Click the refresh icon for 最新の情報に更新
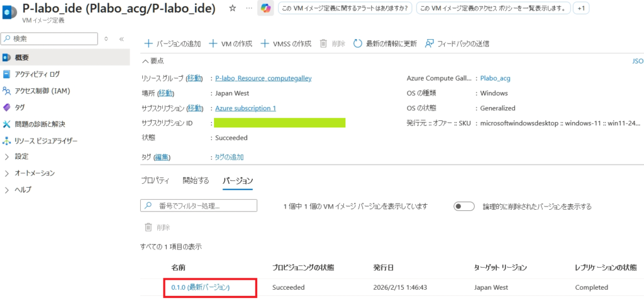644x308 pixels. [358, 43]
